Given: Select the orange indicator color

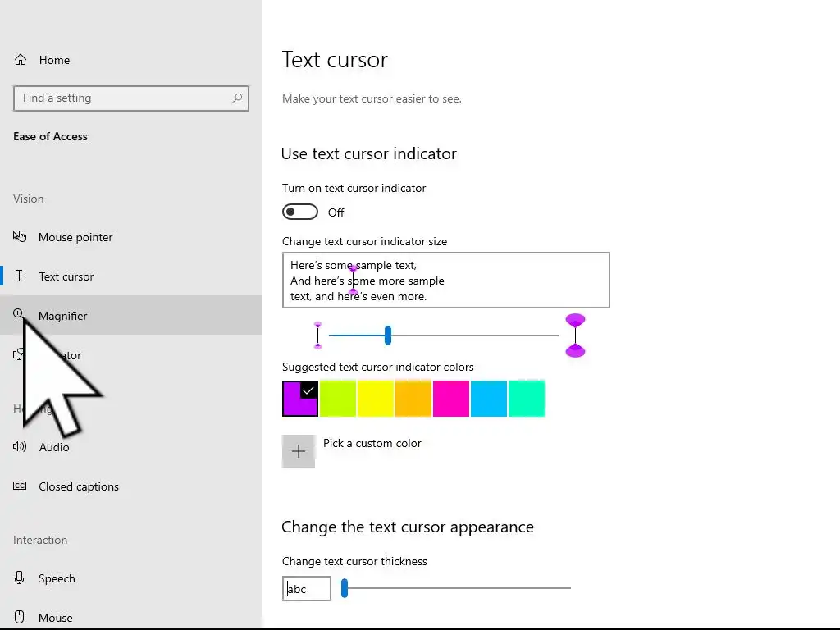Looking at the screenshot, I should 413,399.
